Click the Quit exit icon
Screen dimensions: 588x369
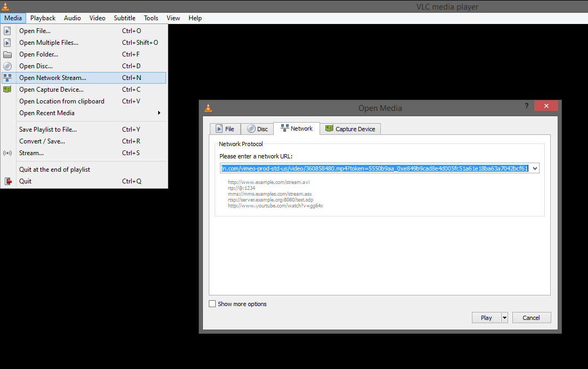pos(8,181)
